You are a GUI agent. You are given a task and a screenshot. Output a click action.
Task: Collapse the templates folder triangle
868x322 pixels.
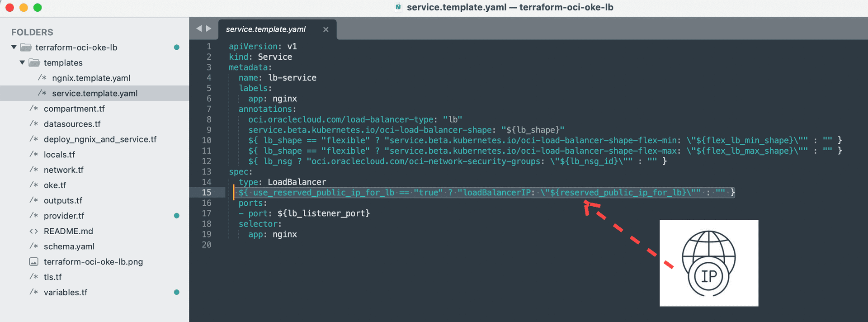tap(22, 62)
